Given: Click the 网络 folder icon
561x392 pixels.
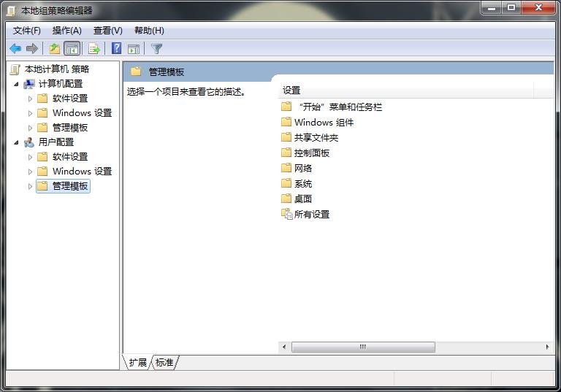Looking at the screenshot, I should tap(286, 168).
